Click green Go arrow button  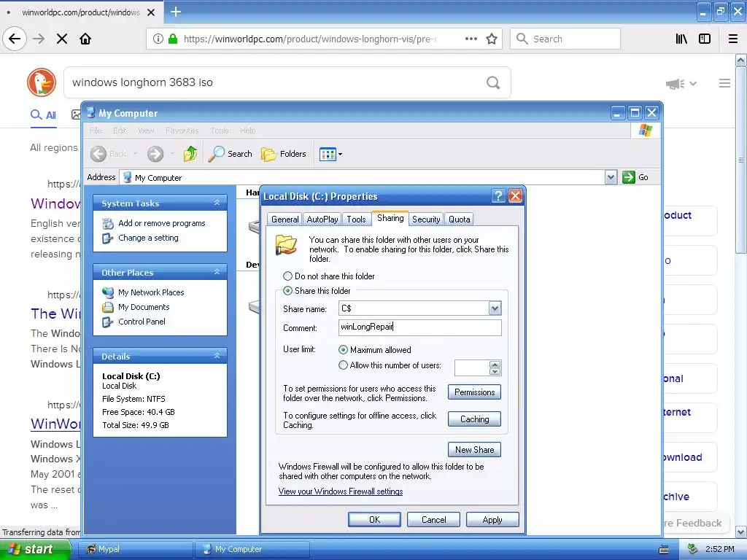pyautogui.click(x=629, y=177)
